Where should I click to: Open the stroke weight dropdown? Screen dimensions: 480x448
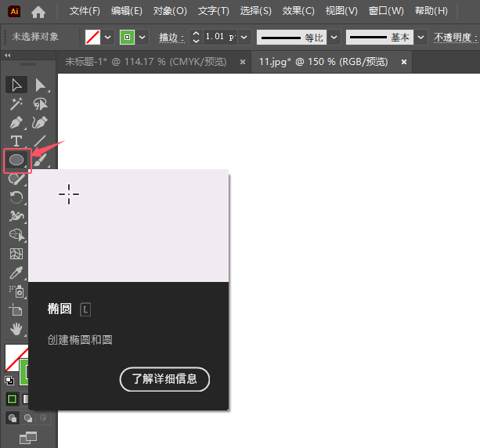coord(244,38)
